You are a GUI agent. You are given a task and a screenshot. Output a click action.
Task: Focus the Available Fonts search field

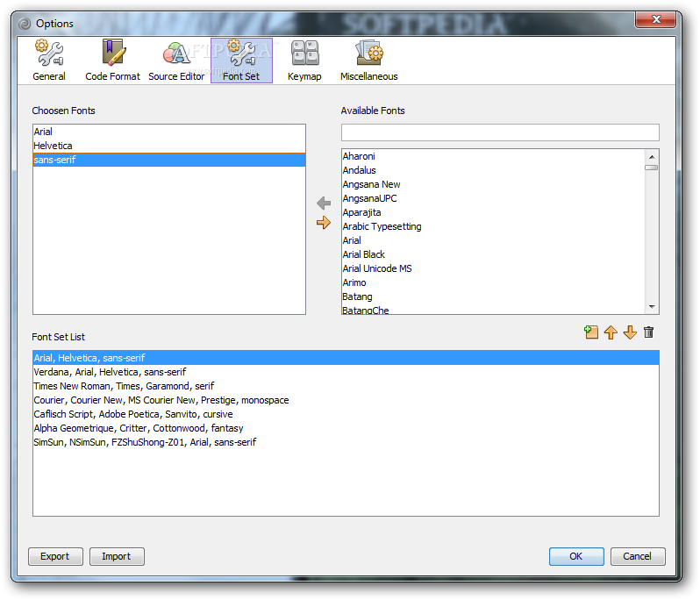click(x=500, y=132)
